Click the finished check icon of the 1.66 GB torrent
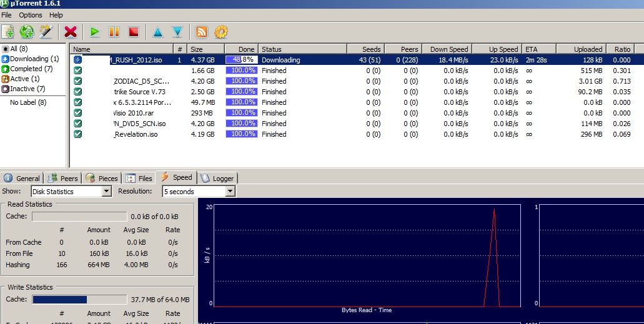644x324 pixels. [77, 70]
